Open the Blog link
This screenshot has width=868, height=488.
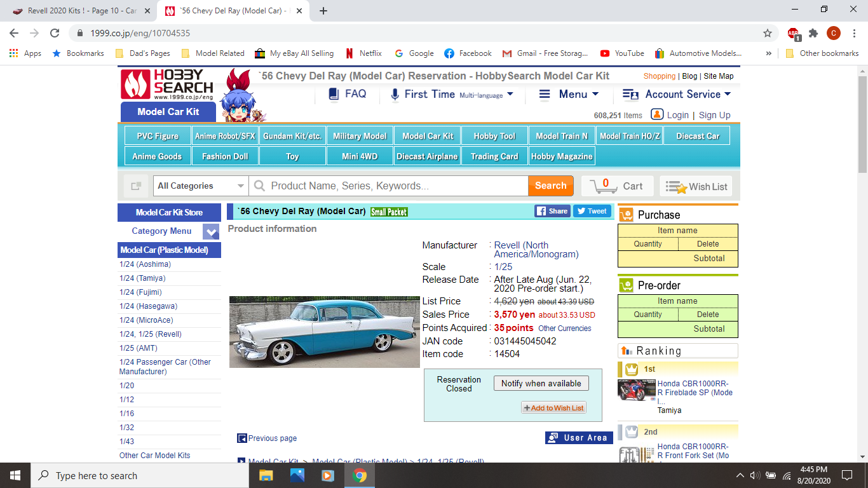coord(689,76)
